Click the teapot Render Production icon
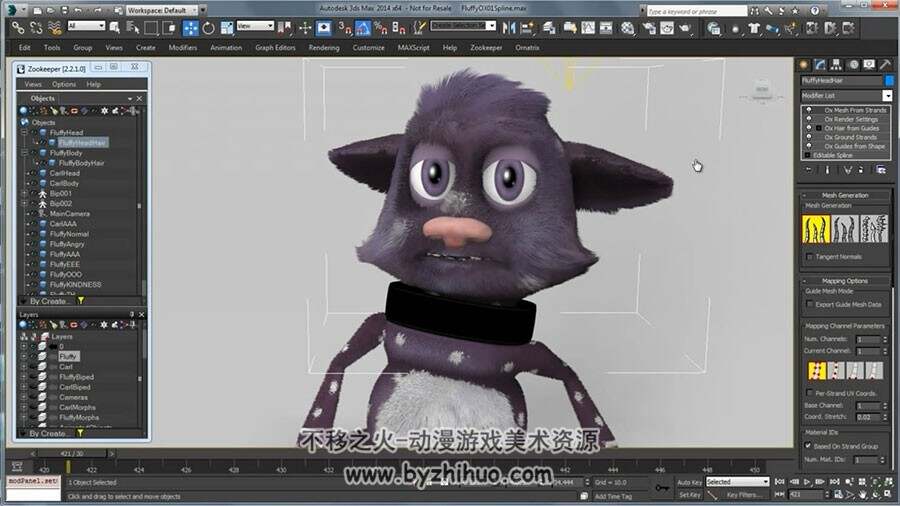900x506 pixels. [x=685, y=27]
